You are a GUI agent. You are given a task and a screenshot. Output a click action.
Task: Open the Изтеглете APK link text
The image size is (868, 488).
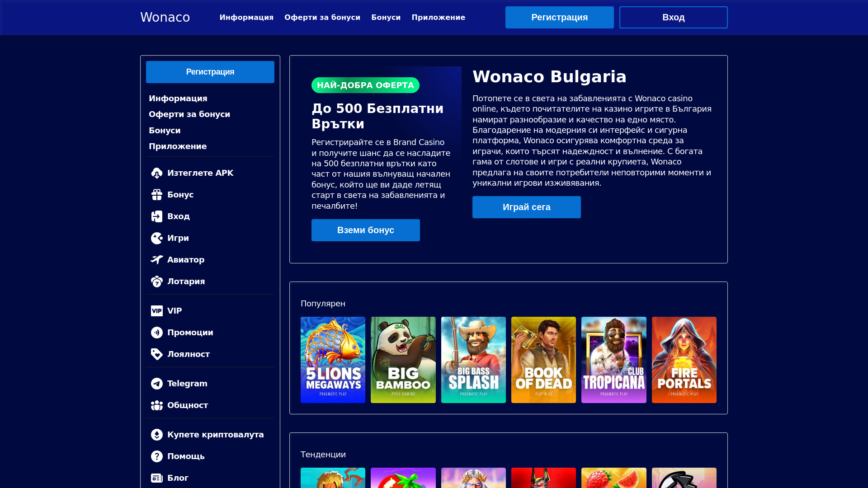coord(200,173)
